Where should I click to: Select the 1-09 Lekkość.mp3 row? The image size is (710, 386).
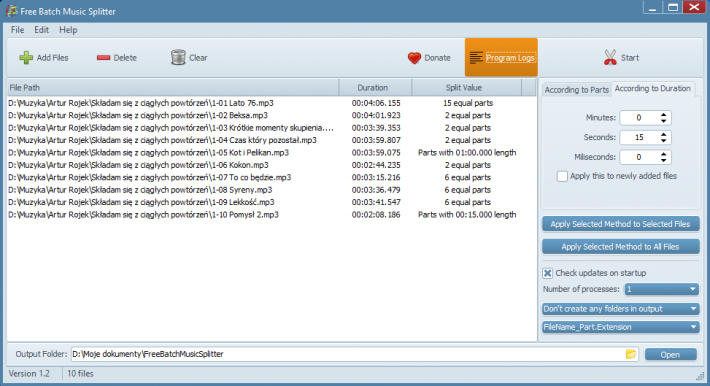pyautogui.click(x=271, y=202)
